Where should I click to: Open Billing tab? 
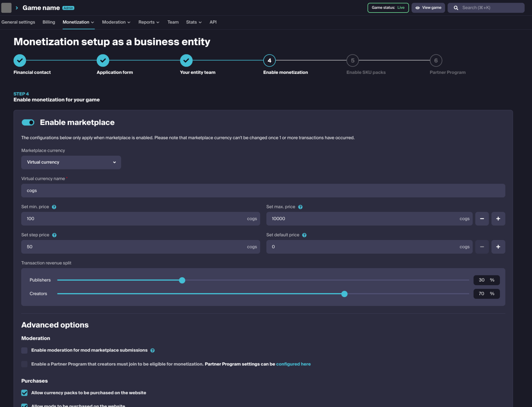[49, 22]
